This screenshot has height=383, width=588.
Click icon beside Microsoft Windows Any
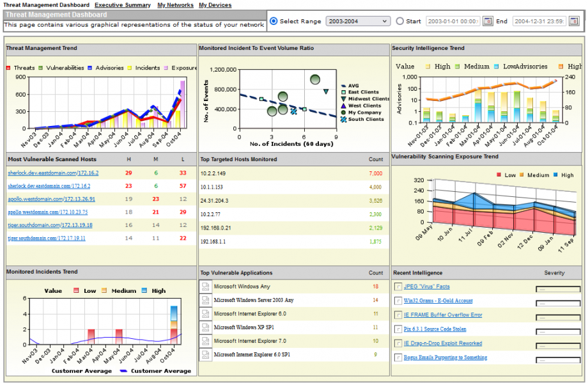click(206, 286)
